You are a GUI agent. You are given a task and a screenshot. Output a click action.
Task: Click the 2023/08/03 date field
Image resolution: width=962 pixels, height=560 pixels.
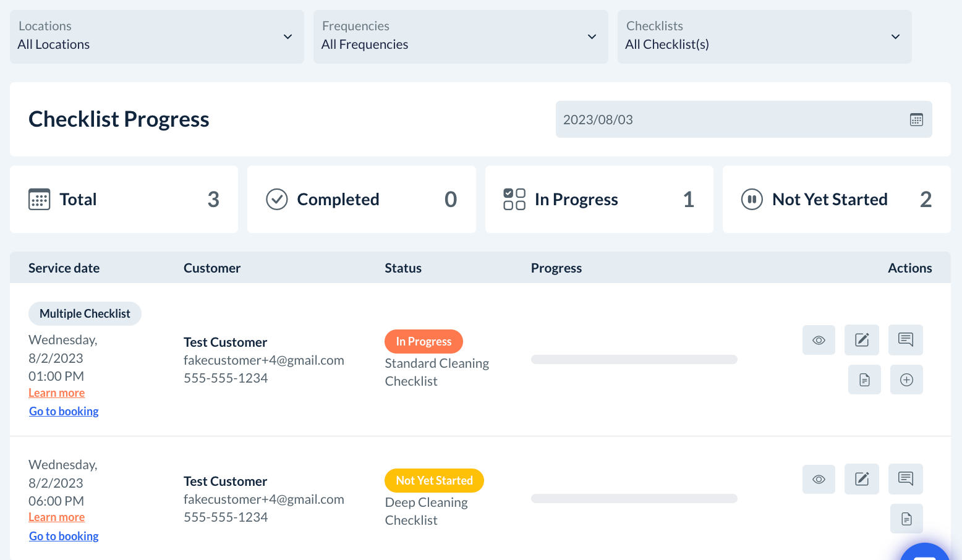coord(744,119)
